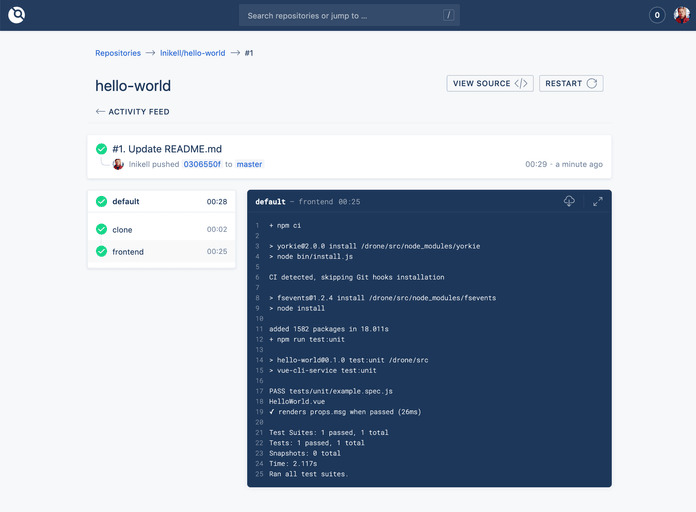Restart the build
The width and height of the screenshot is (696, 512).
click(571, 83)
